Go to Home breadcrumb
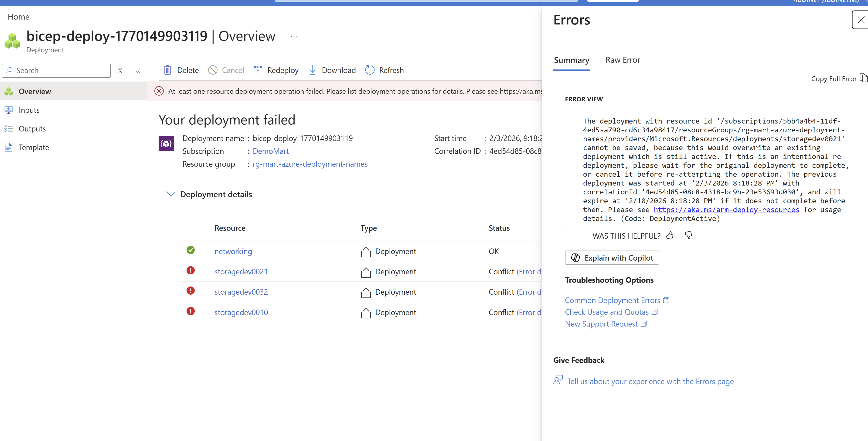868x441 pixels. click(19, 17)
